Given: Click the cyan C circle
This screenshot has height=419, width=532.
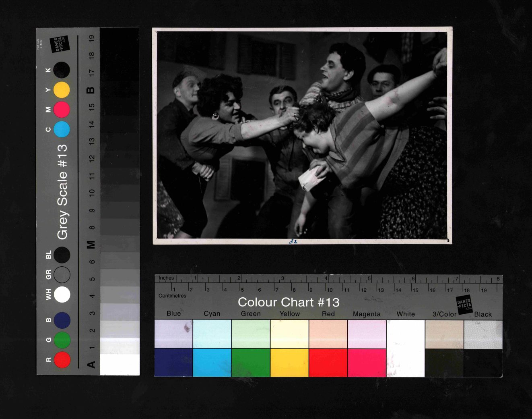Looking at the screenshot, I should [62, 129].
